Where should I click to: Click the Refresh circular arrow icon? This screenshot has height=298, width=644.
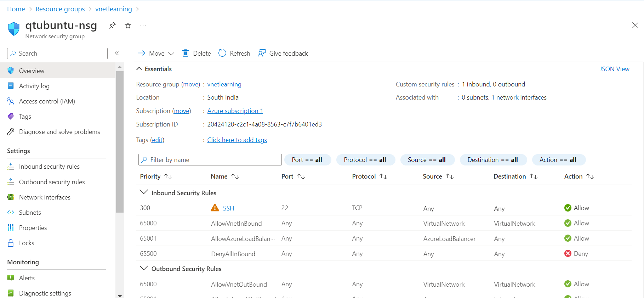coord(222,53)
